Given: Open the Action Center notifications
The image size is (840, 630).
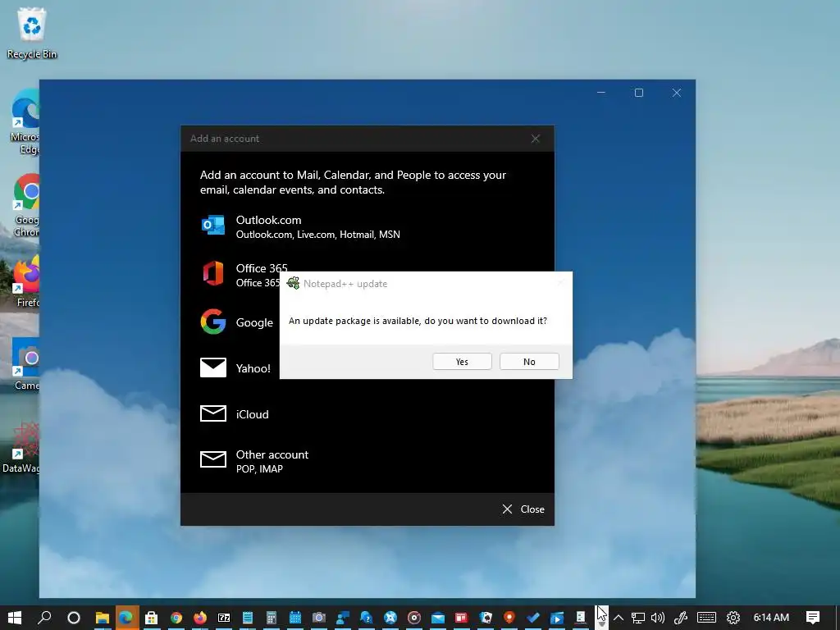Looking at the screenshot, I should pyautogui.click(x=812, y=618).
